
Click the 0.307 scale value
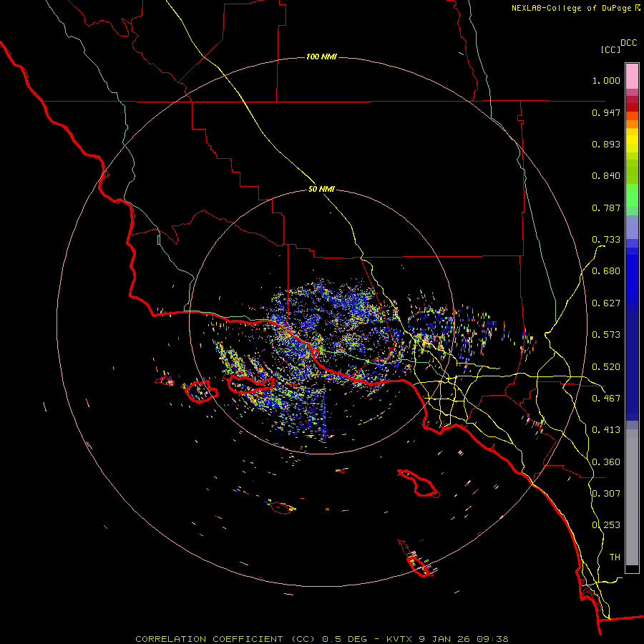click(x=606, y=494)
